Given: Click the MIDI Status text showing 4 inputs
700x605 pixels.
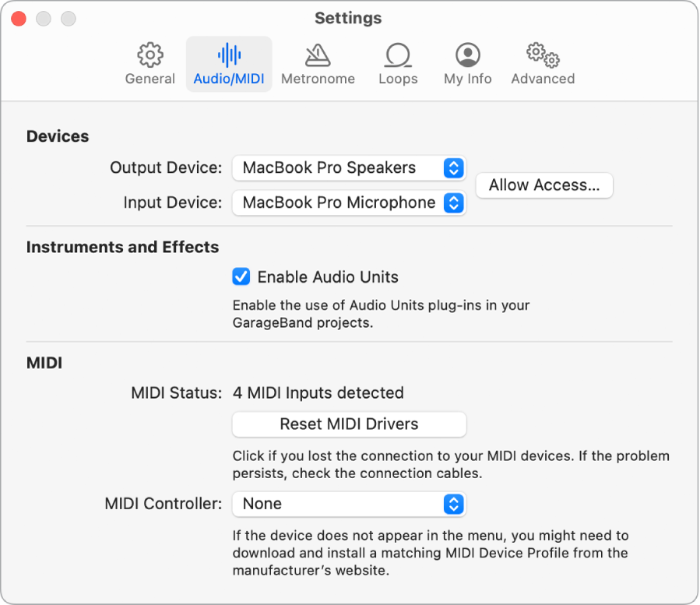Looking at the screenshot, I should [x=318, y=392].
